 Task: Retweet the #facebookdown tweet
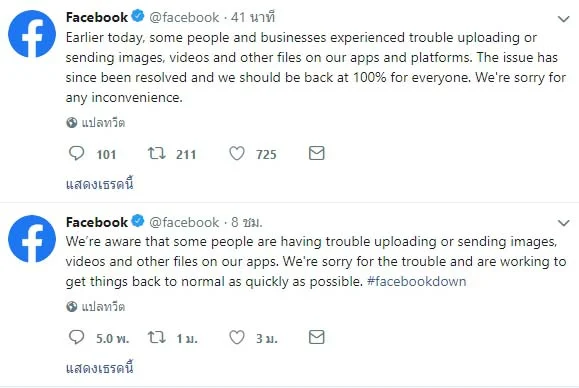coord(157,337)
